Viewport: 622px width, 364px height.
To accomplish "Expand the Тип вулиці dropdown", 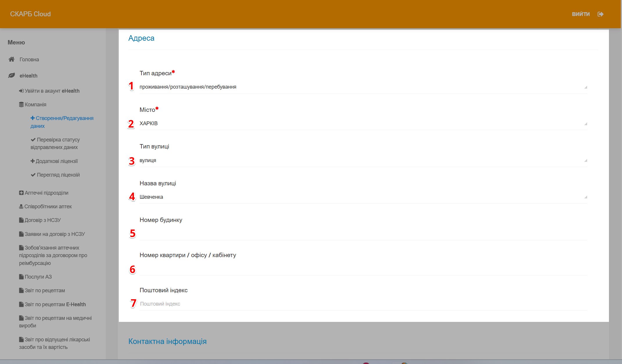I will click(363, 160).
